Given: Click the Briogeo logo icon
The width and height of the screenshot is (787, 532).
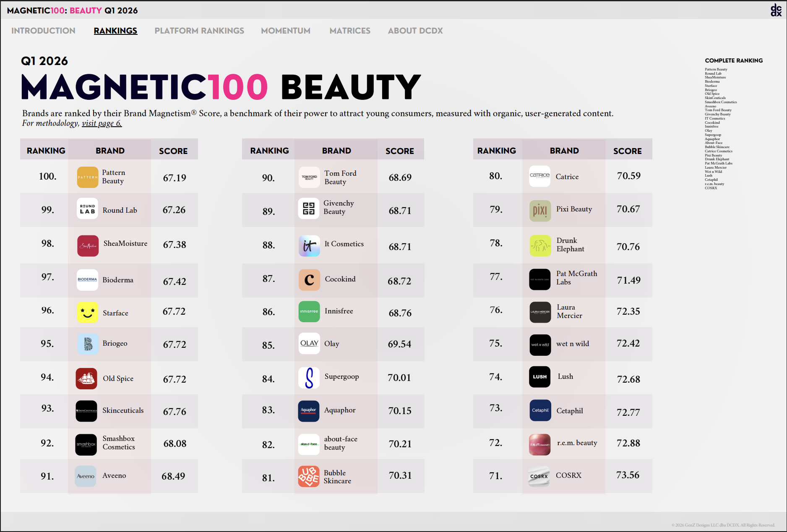Looking at the screenshot, I should click(x=88, y=344).
